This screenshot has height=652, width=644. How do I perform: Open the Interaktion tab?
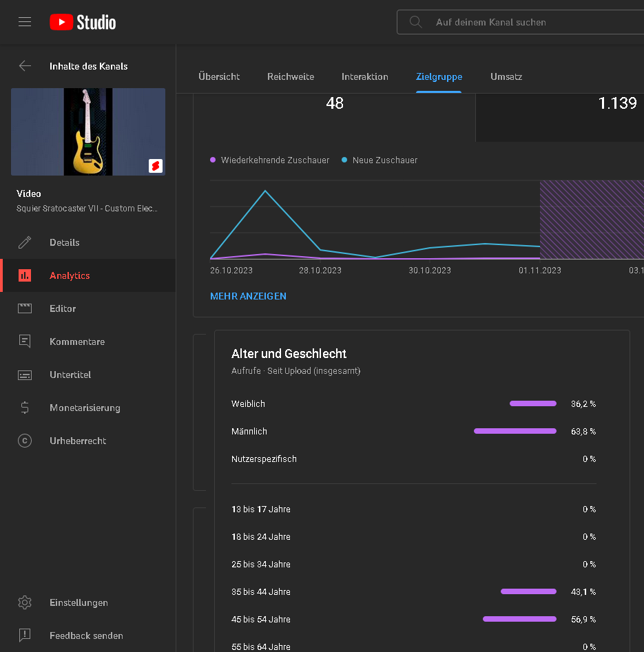click(365, 76)
